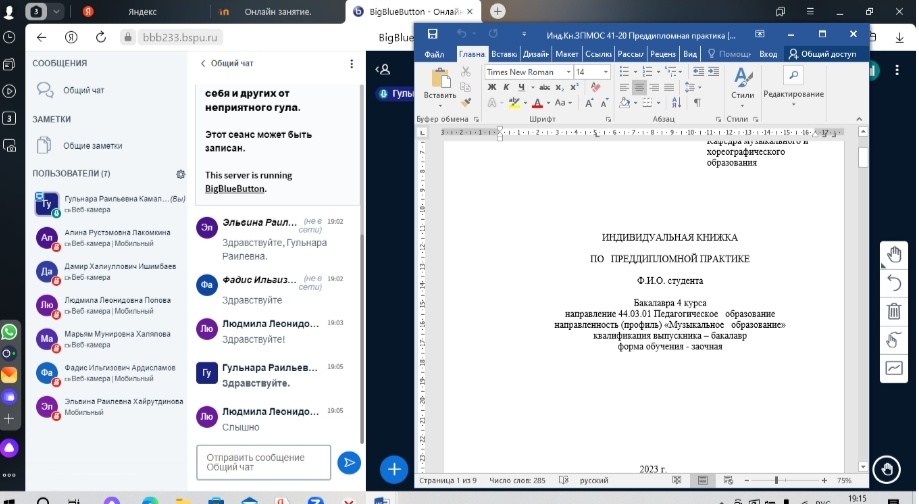The image size is (919, 504).
Task: Open the font size 14 dropdown
Action: (605, 72)
